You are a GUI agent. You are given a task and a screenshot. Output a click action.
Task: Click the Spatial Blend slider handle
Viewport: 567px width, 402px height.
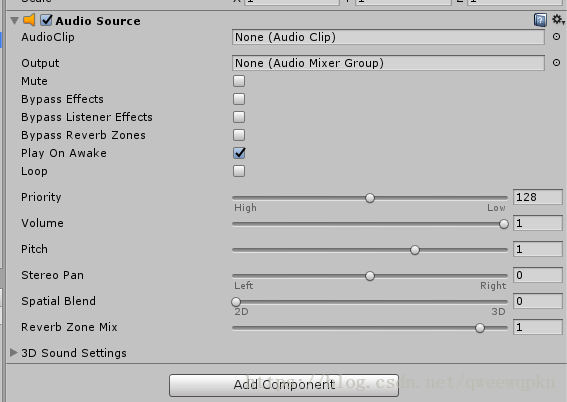point(236,302)
